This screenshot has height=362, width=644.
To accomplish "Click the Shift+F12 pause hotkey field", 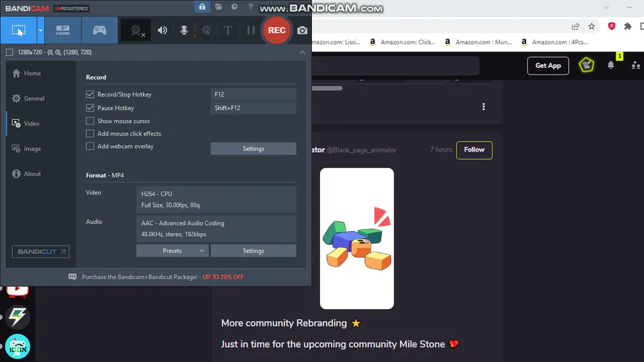I will 253,108.
